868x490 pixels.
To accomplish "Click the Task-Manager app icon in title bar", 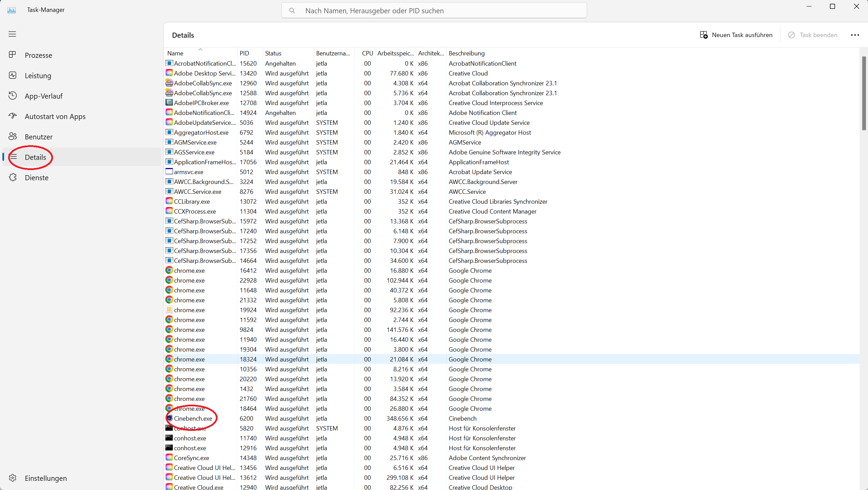I will coord(12,10).
